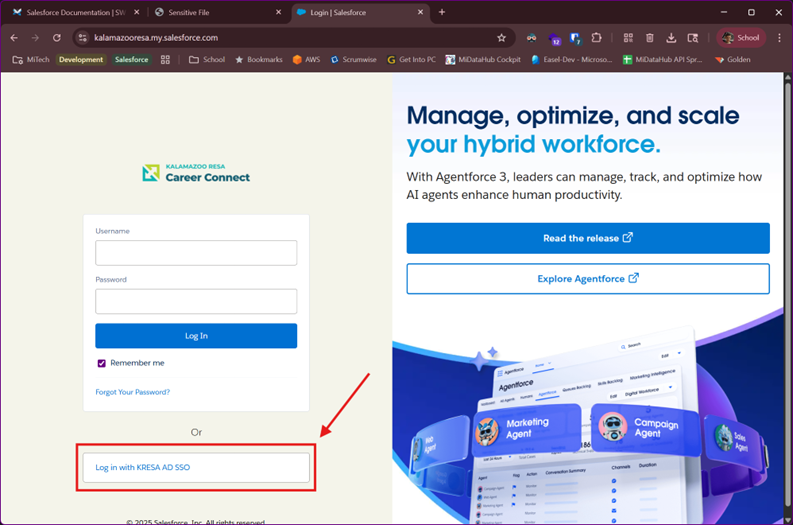
Task: Open MiDataHub Cockpit bookmark
Action: (x=483, y=60)
